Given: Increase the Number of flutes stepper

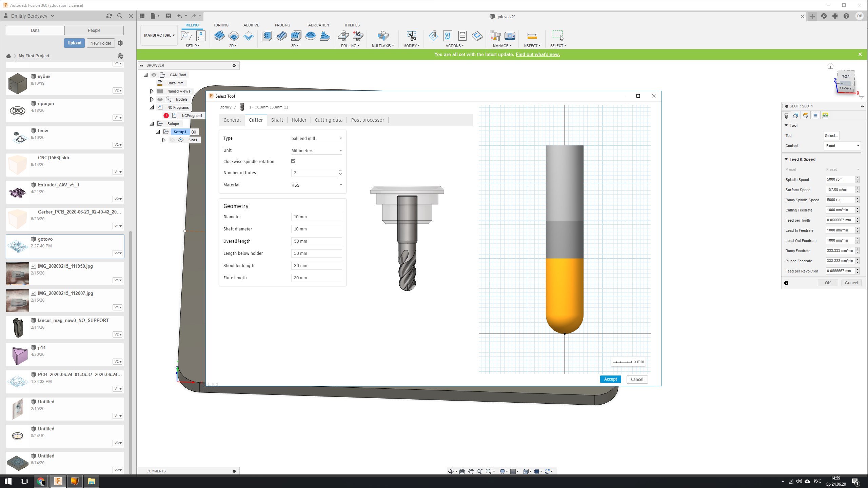Looking at the screenshot, I should (x=340, y=171).
